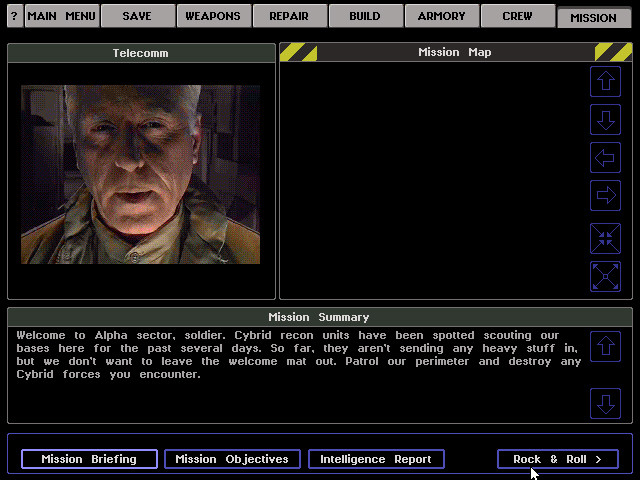Screen dimensions: 640x480
Task: Open the Intelligence Report
Action: pyautogui.click(x=376, y=459)
